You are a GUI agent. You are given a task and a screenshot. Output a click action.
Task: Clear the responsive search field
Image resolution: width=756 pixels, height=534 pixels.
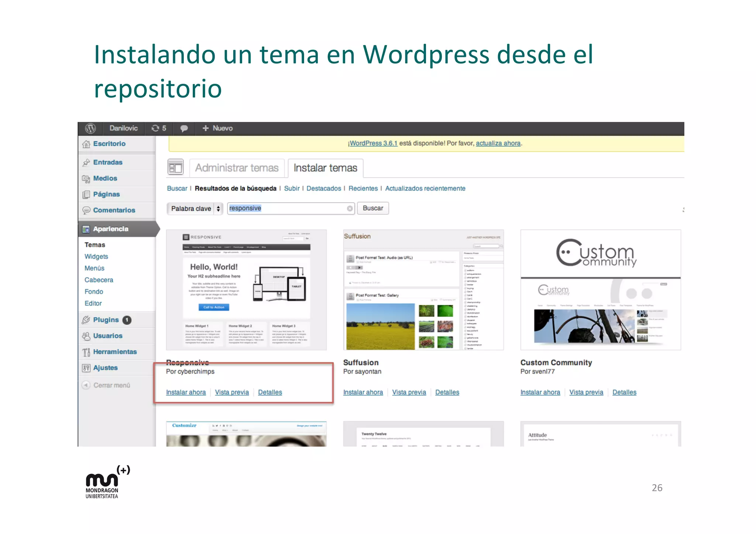click(350, 209)
